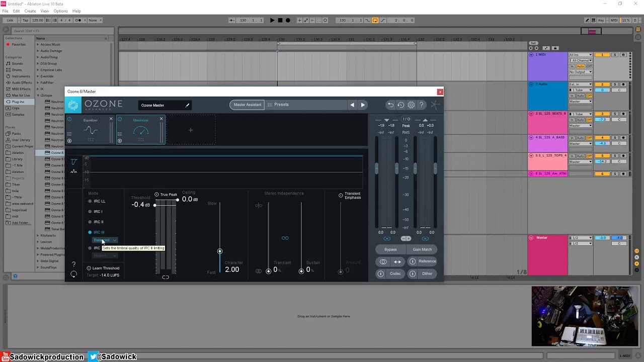Solo the Maximizer module with S icon

[120, 141]
